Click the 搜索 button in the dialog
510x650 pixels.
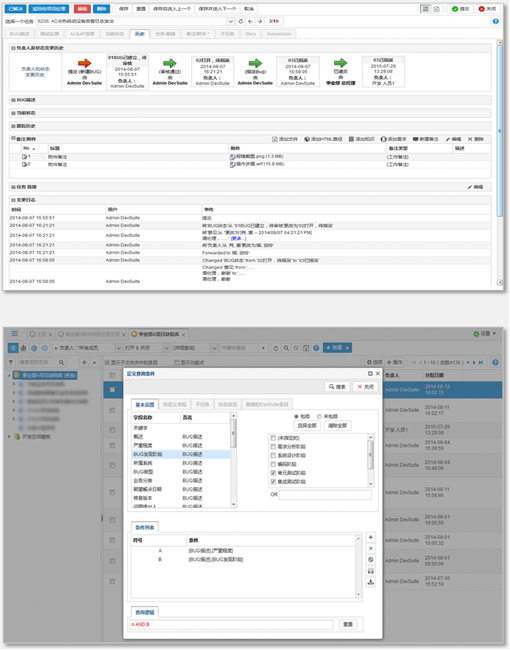[x=337, y=387]
